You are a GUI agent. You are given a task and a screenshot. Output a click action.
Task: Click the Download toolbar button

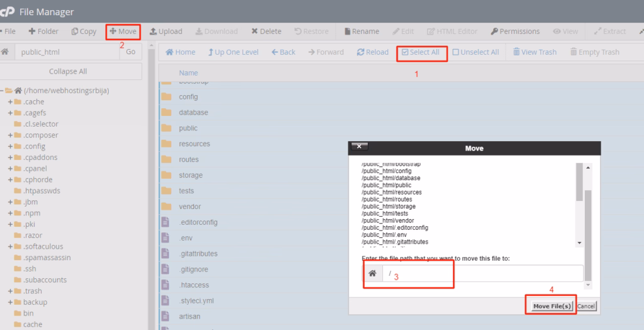(x=216, y=31)
